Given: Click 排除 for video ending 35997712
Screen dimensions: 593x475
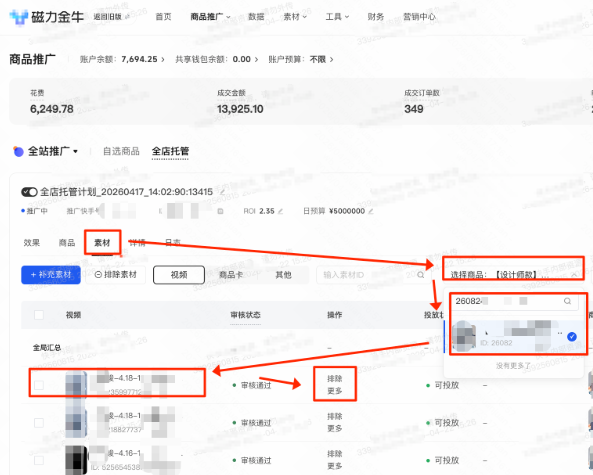Looking at the screenshot, I should [x=335, y=379].
